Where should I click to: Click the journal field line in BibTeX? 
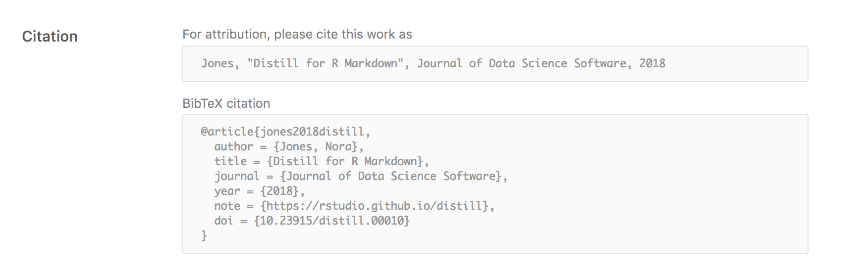click(x=360, y=176)
